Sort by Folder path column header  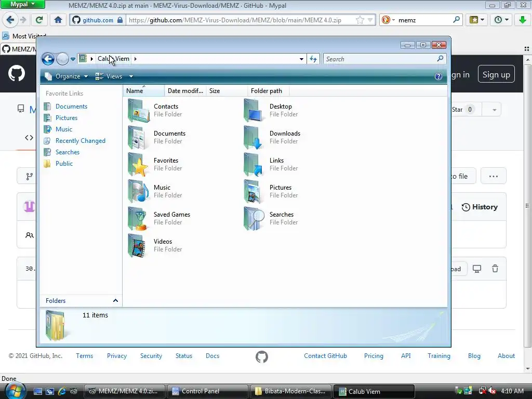(x=269, y=90)
